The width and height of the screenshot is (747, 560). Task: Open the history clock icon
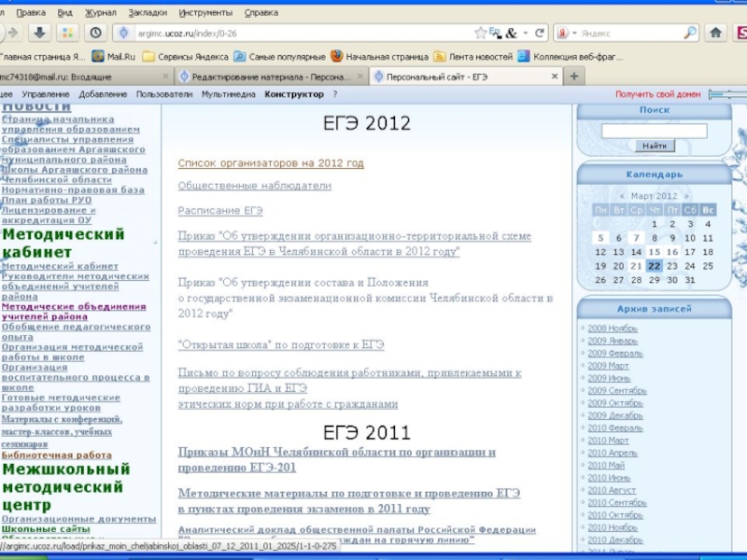(x=95, y=33)
